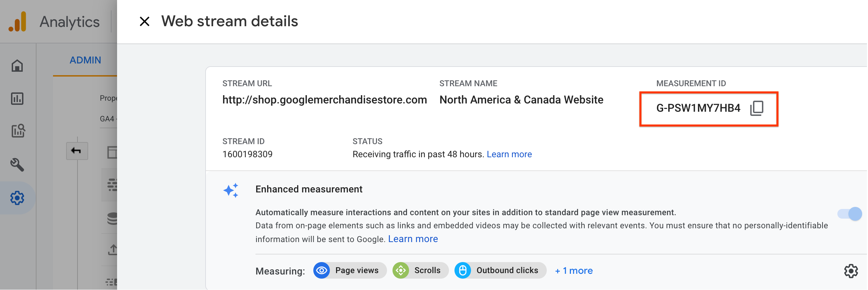868x290 pixels.
Task: Open Enhanced measurement settings gear
Action: pos(851,271)
